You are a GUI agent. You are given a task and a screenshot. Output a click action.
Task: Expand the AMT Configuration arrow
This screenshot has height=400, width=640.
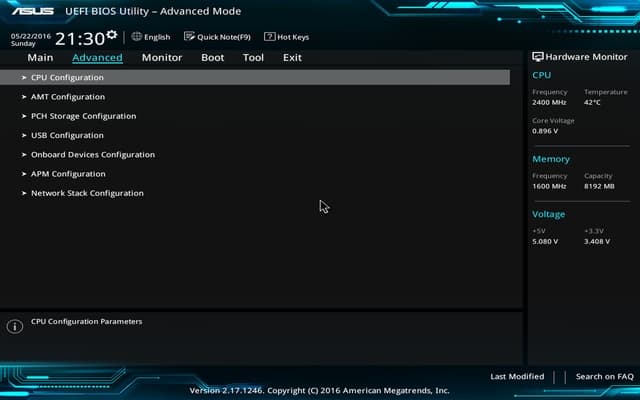[24, 97]
